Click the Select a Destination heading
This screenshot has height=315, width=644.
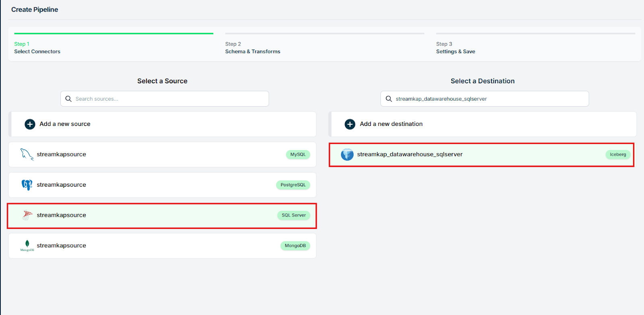(483, 81)
